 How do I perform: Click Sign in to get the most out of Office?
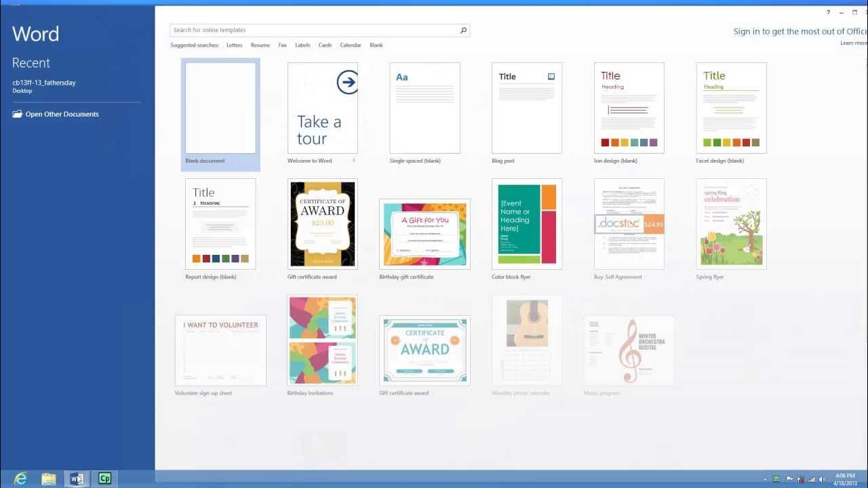[800, 31]
